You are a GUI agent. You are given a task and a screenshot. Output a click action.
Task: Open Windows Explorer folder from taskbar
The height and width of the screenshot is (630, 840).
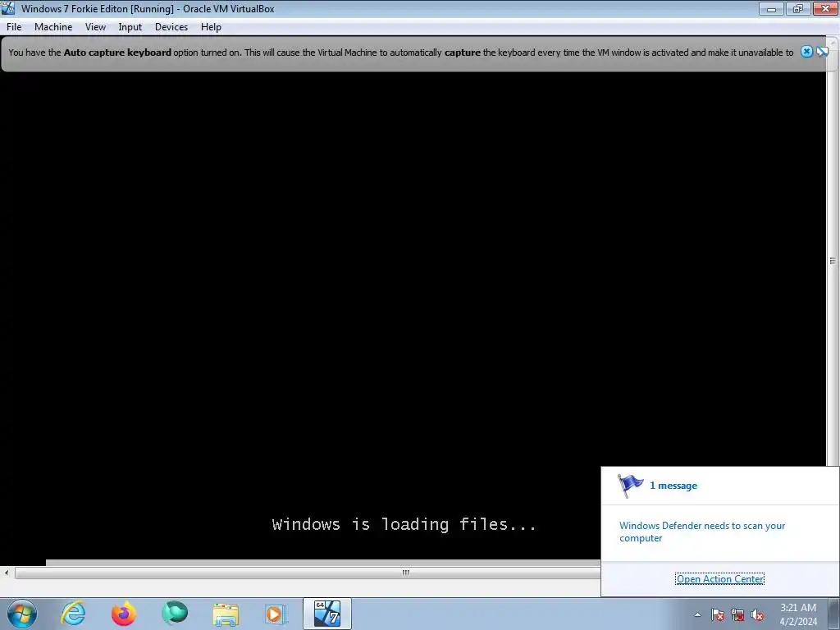226,614
